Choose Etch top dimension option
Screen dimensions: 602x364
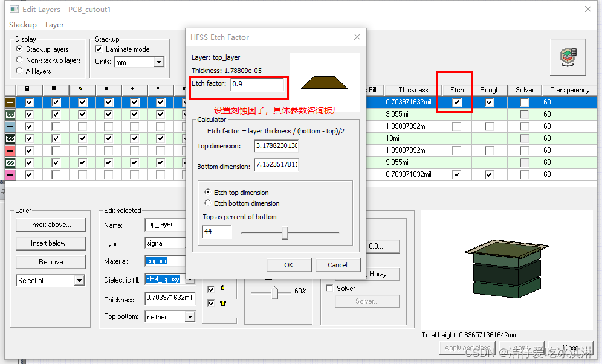[208, 192]
